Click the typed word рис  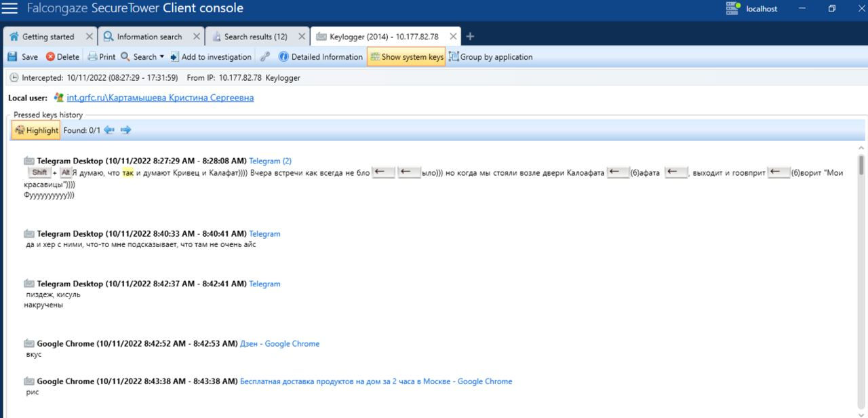32,392
